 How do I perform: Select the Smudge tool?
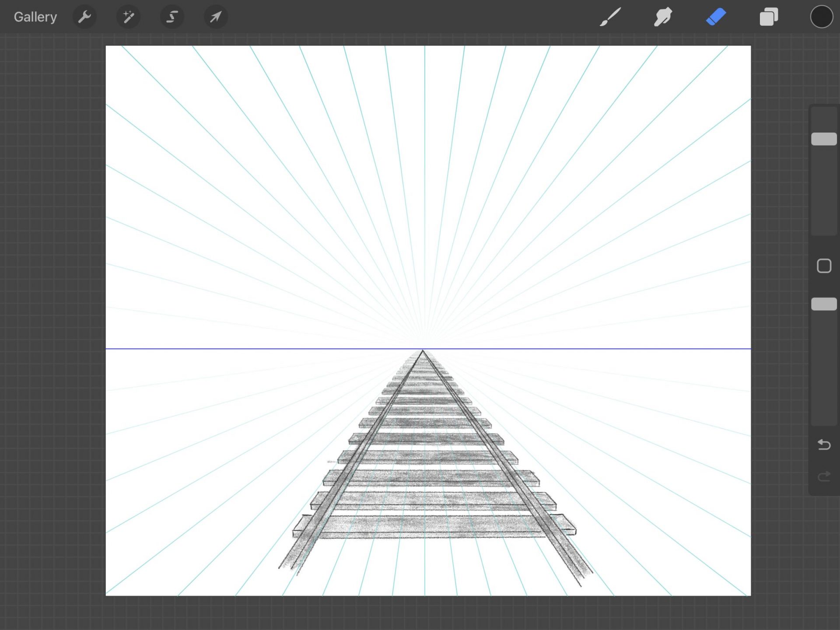point(663,17)
